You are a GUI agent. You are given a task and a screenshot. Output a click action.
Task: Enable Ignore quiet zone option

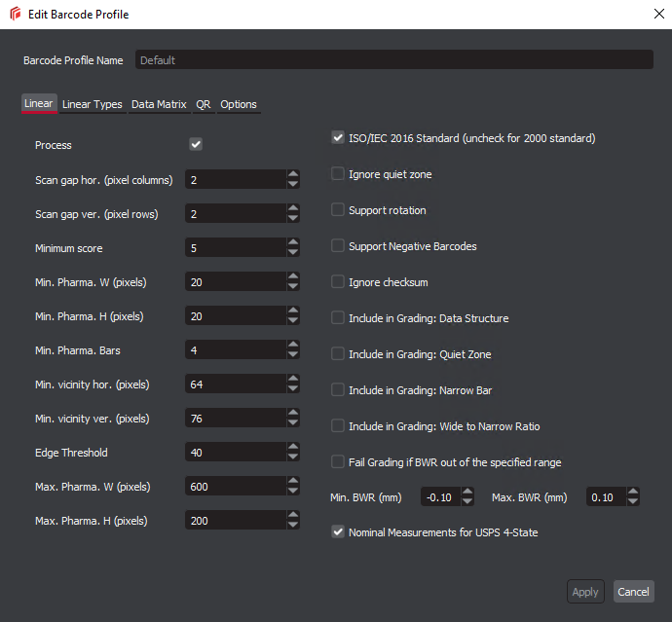click(x=338, y=174)
